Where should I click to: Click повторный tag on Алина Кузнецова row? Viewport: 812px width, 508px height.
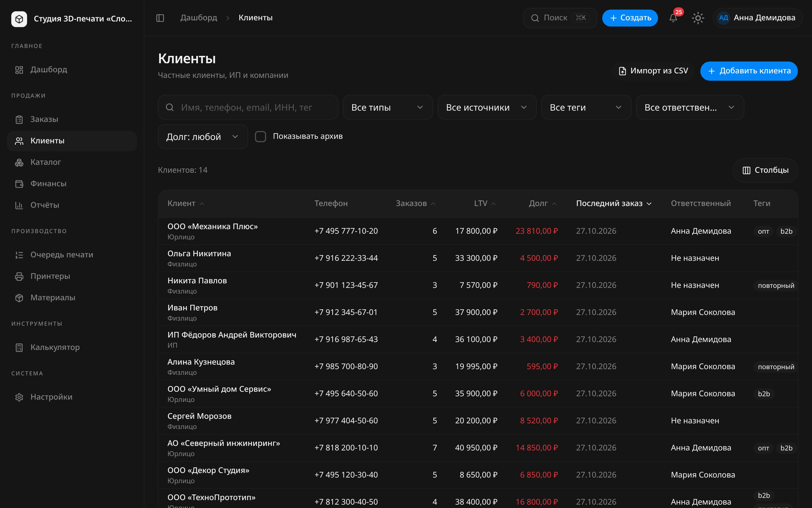[x=776, y=367]
